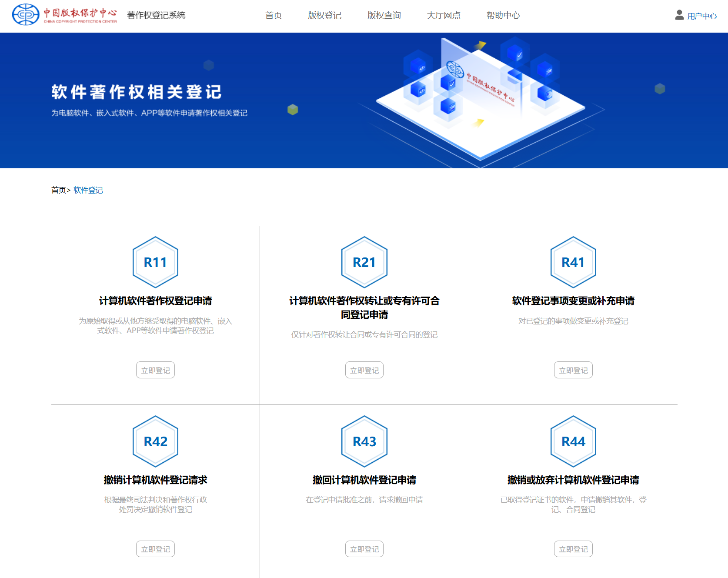This screenshot has height=578, width=728.
Task: Click 立即登记 under the R21 transfer contract registration
Action: tap(364, 370)
